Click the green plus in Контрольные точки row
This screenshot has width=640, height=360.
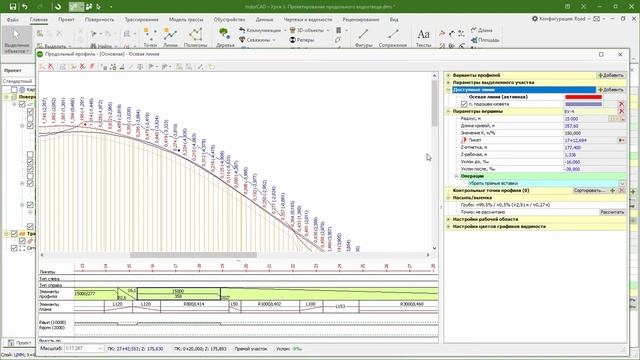click(613, 191)
